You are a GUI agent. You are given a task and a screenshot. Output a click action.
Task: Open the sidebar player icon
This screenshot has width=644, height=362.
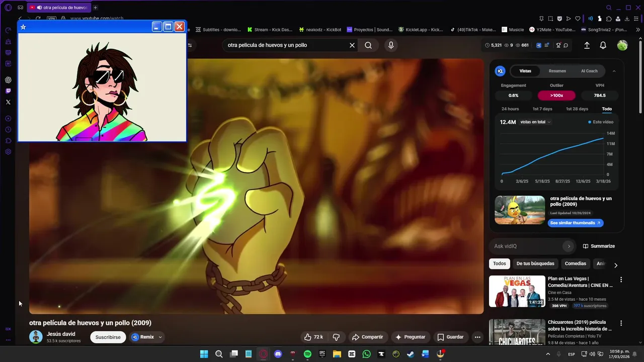[x=8, y=119]
